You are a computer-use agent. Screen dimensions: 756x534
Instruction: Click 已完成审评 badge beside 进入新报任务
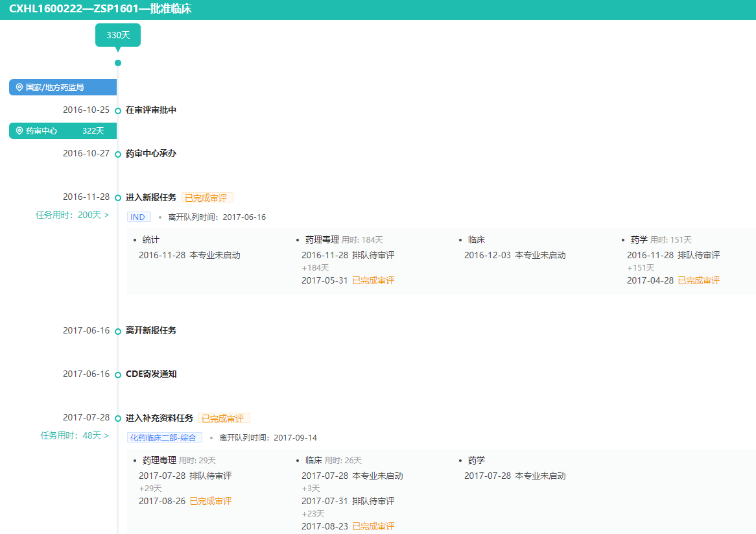coord(207,198)
